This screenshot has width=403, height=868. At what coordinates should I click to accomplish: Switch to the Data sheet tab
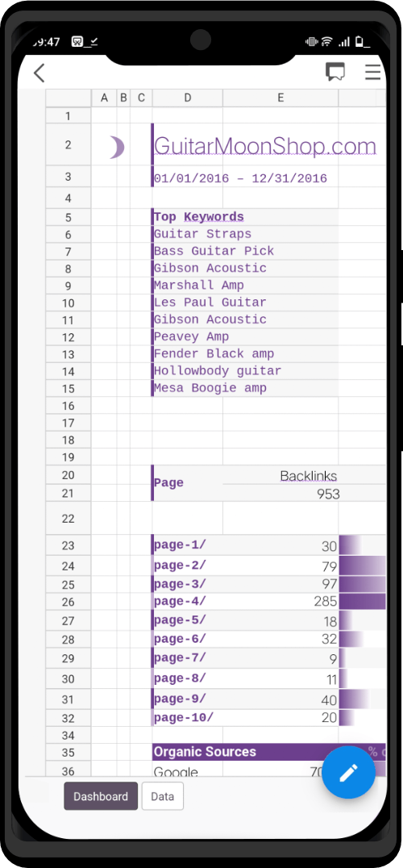click(163, 796)
